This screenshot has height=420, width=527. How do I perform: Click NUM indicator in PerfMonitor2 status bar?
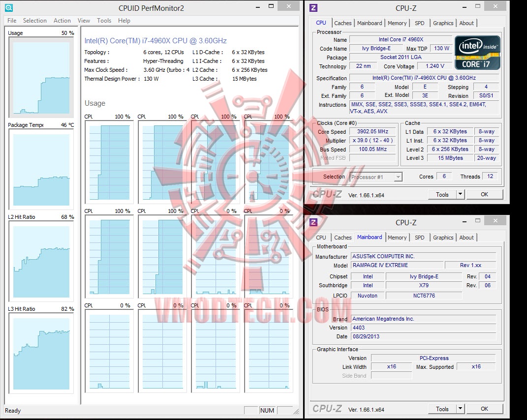267,410
